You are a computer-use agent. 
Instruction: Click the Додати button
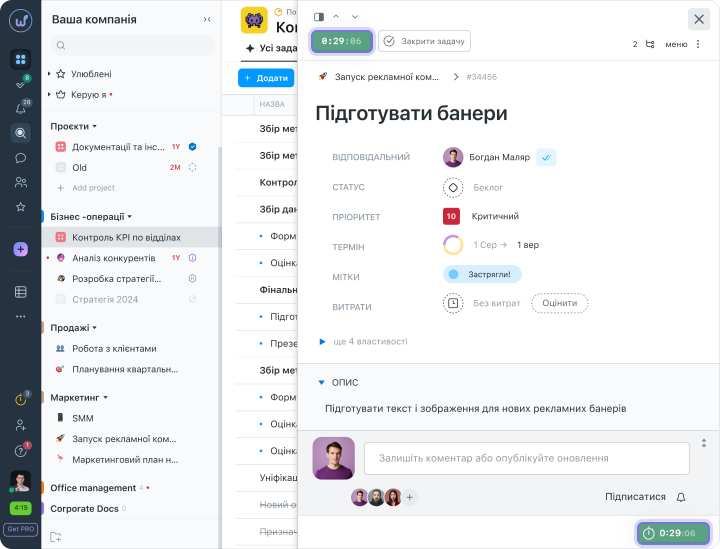click(265, 78)
